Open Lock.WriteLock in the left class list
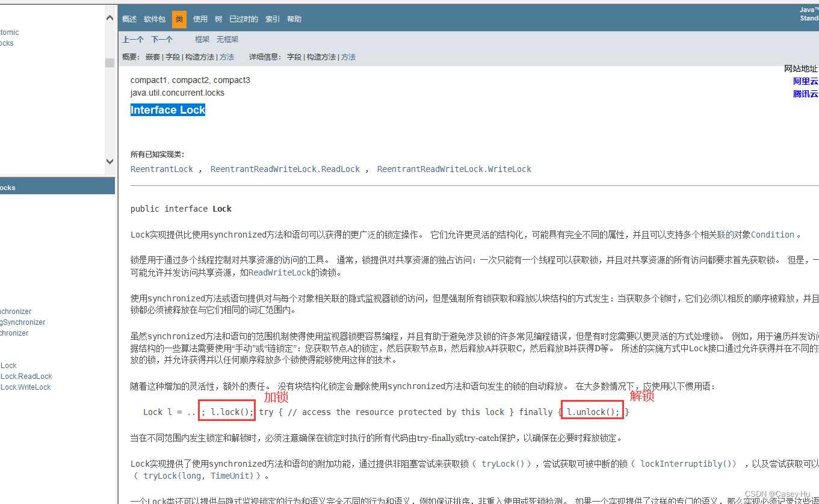819x504 pixels. [26, 387]
